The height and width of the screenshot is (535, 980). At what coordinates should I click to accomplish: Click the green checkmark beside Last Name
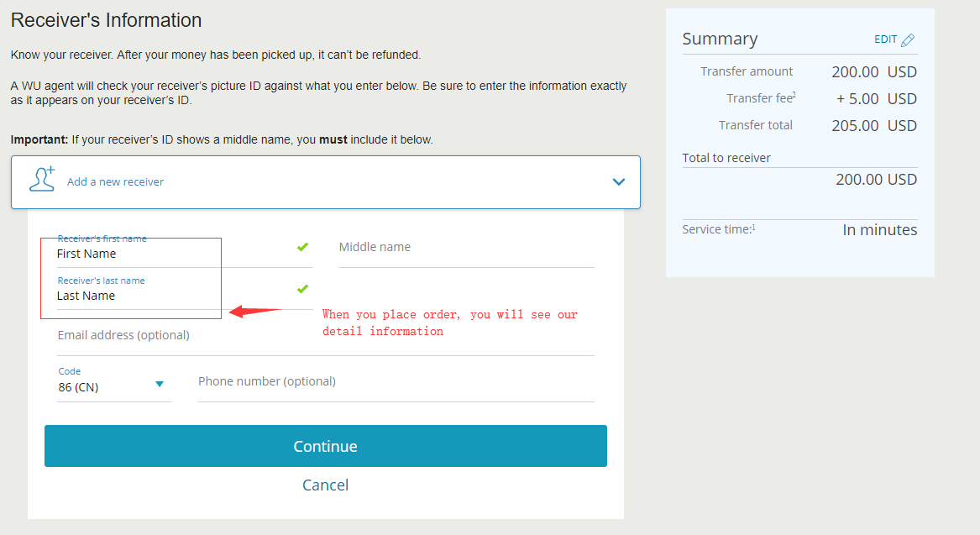[x=302, y=289]
